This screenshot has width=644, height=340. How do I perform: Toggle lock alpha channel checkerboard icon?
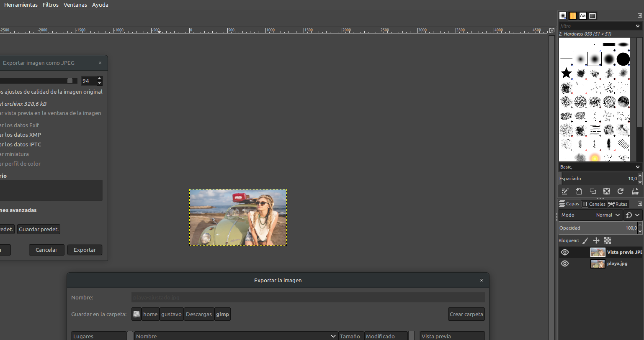point(608,240)
